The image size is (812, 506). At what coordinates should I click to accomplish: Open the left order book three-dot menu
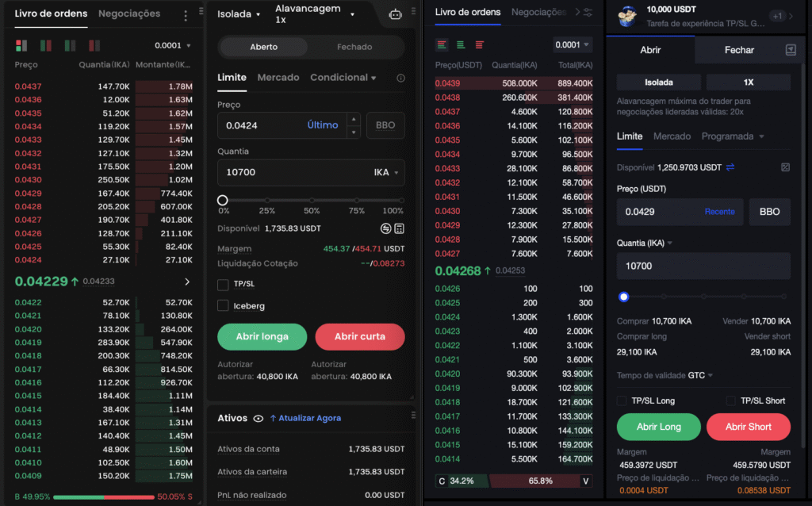coord(186,15)
